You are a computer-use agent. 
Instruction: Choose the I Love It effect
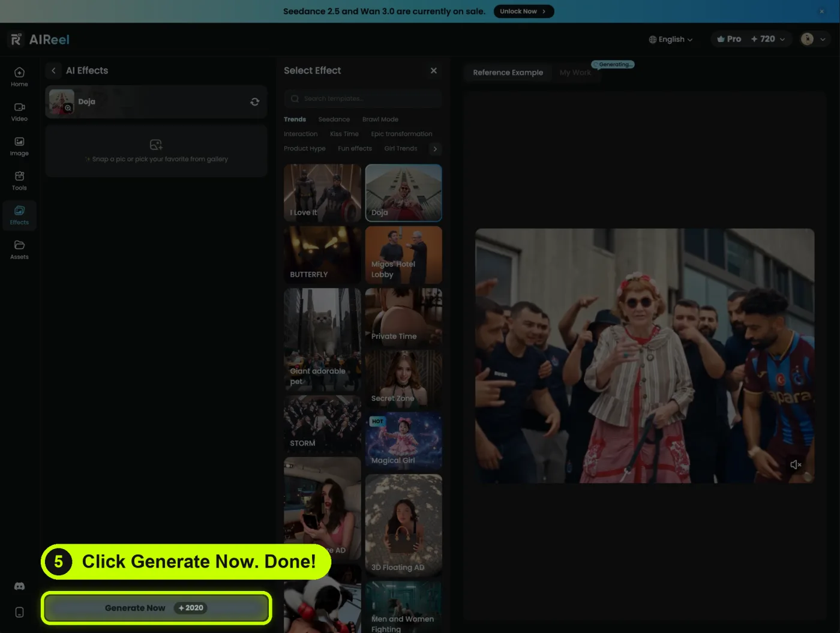tap(322, 193)
